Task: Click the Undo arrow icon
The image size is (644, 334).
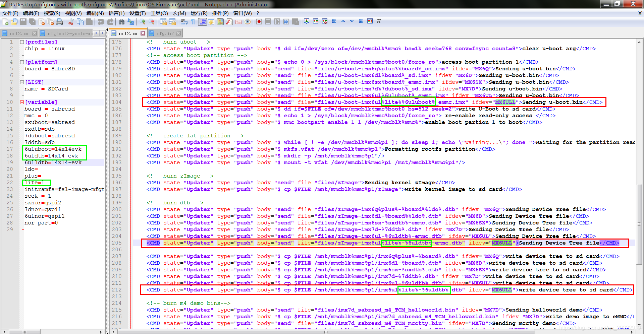Action: (101, 21)
